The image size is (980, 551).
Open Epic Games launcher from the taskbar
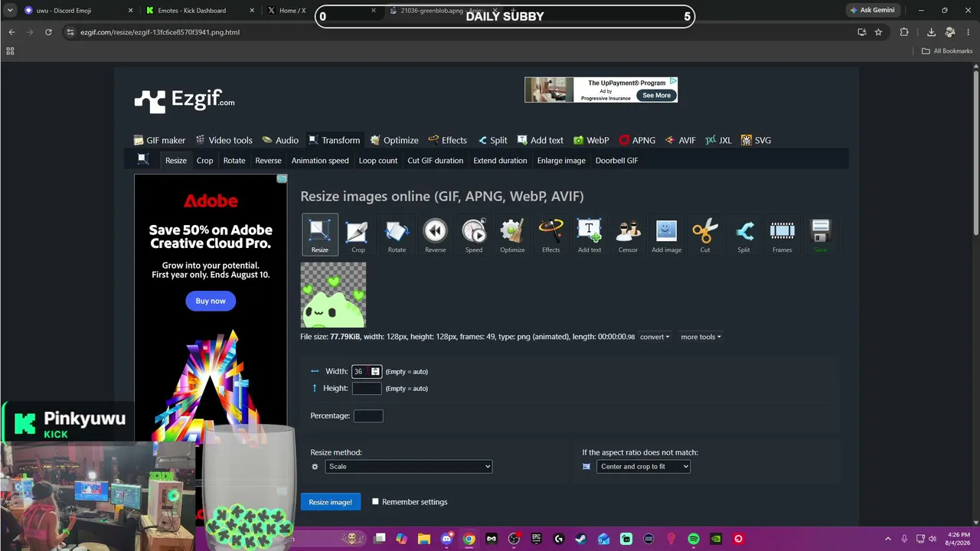537,539
